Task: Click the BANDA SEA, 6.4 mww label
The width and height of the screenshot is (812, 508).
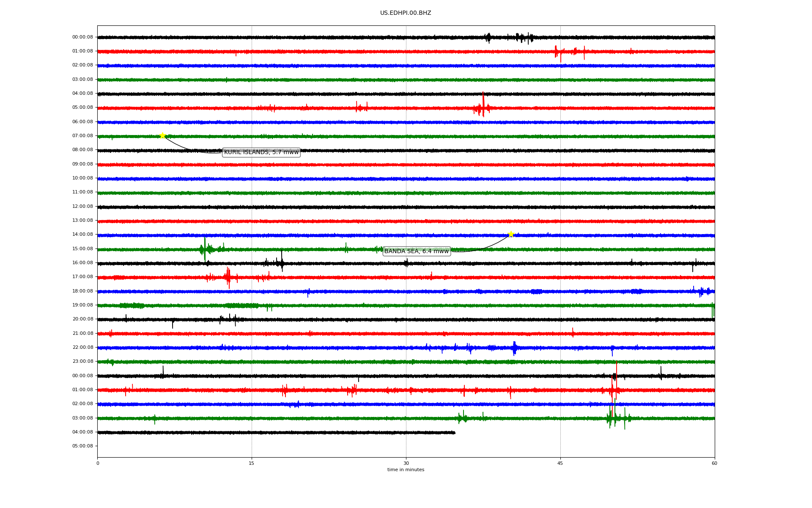Action: 416,251
